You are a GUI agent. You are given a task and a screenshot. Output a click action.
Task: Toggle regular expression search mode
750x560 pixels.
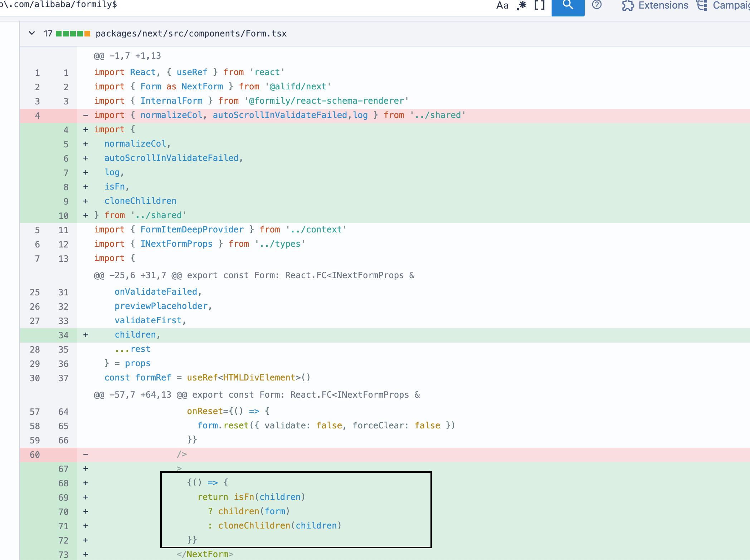tap(521, 5)
